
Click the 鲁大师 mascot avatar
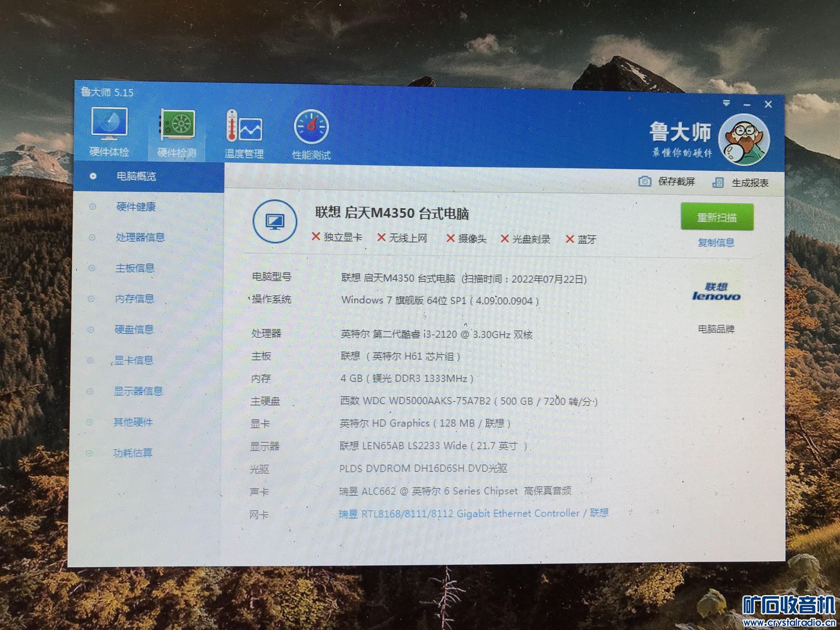coord(744,140)
